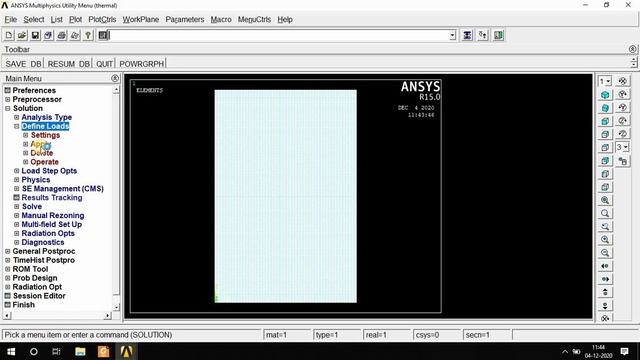Image resolution: width=640 pixels, height=360 pixels.
Task: Activate the Box Zoom magnifier icon
Action: pyautogui.click(x=605, y=213)
